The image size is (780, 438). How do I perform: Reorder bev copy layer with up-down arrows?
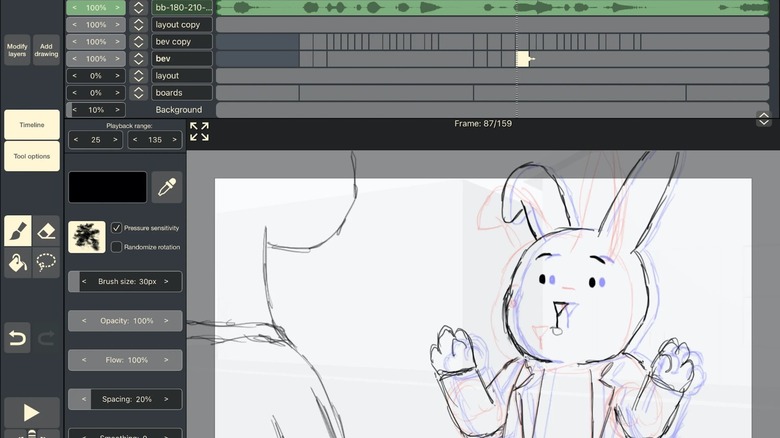coord(138,42)
